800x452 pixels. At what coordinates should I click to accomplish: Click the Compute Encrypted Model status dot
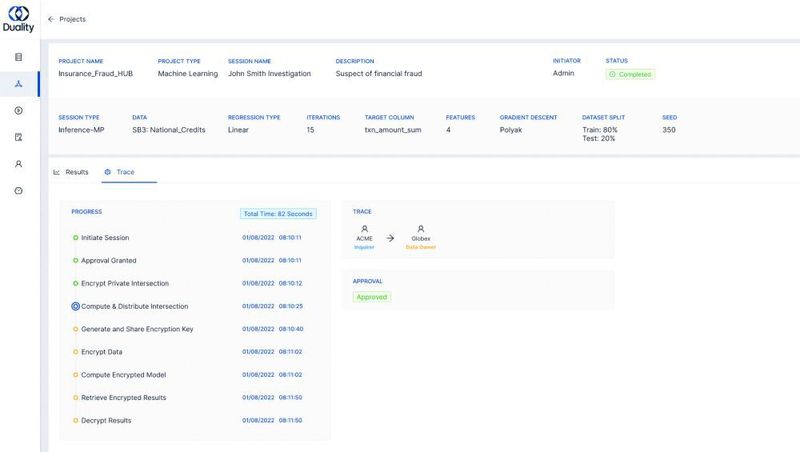pos(76,375)
